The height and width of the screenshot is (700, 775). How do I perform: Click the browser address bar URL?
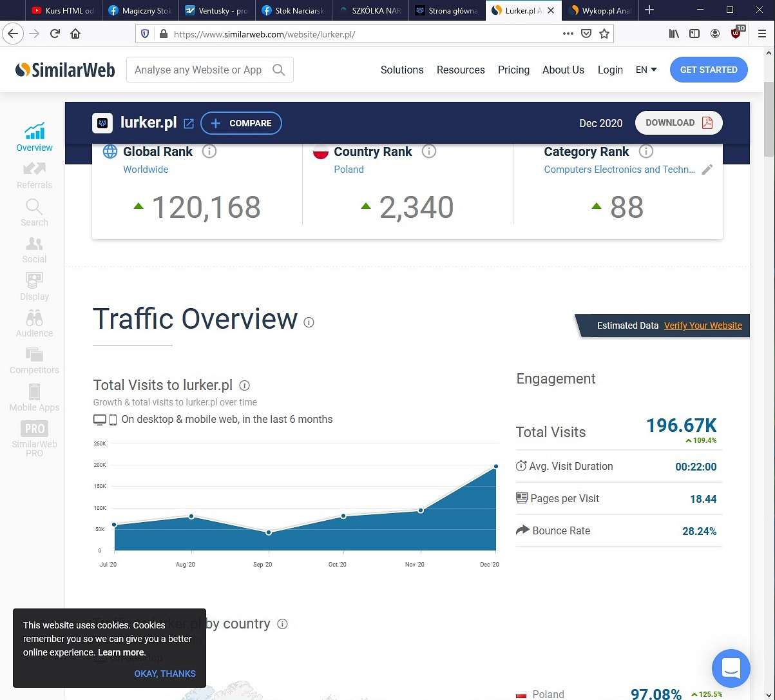coord(264,34)
